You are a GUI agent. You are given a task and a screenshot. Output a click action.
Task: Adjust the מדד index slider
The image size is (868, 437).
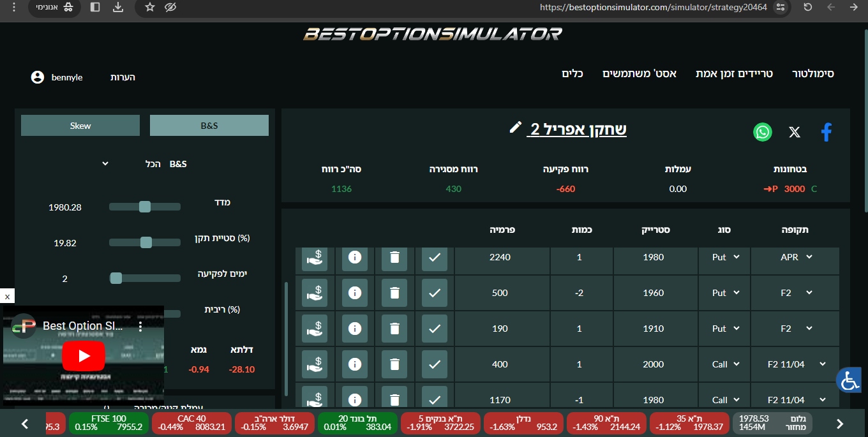[145, 207]
